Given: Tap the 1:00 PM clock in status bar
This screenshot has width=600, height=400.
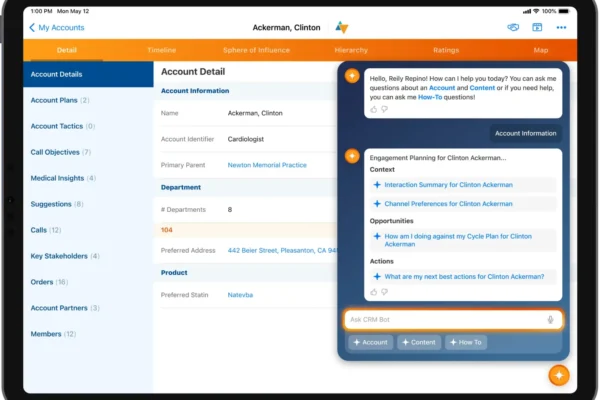Looking at the screenshot, I should click(x=41, y=11).
